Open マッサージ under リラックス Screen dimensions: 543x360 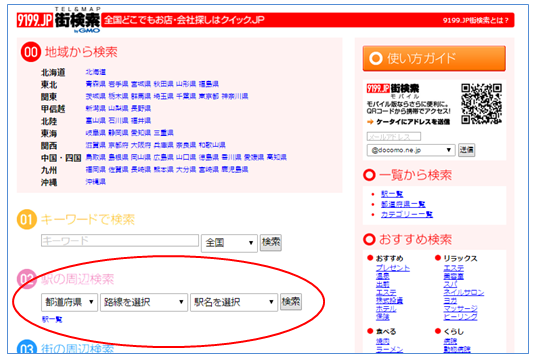(x=460, y=308)
